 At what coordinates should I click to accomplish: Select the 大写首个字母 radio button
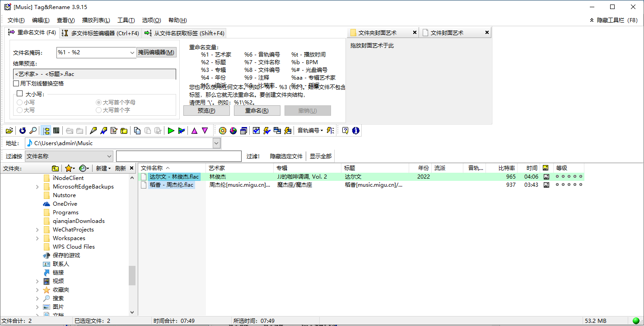click(98, 103)
